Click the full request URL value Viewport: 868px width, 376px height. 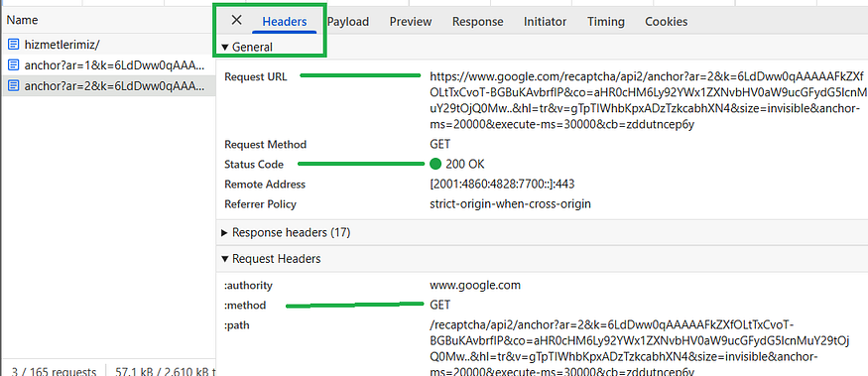point(648,100)
